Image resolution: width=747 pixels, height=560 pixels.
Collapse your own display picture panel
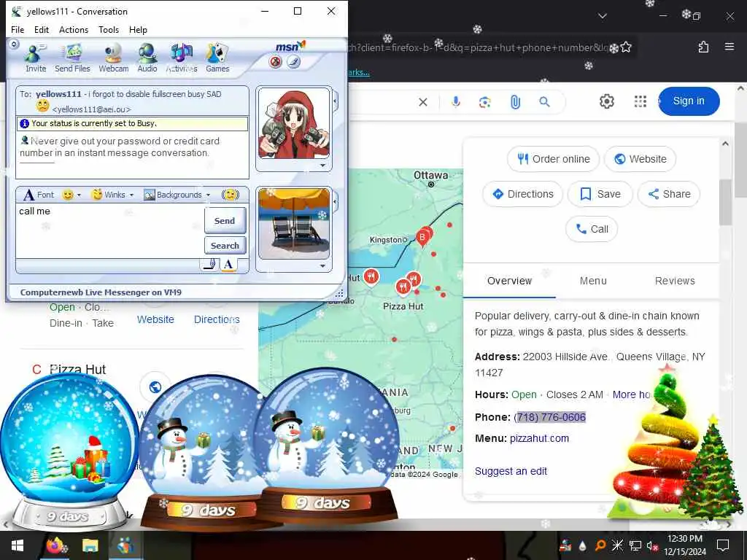point(336,202)
